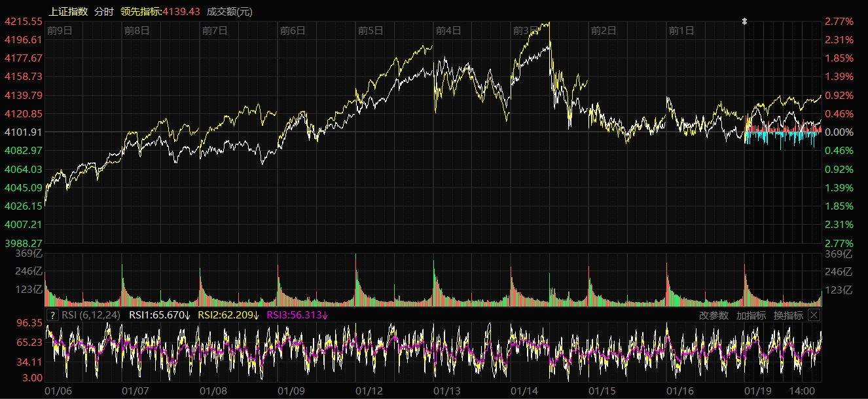This screenshot has height=399, width=868.
Task: Click the 0.00% baseline label on right axis
Action: point(840,132)
